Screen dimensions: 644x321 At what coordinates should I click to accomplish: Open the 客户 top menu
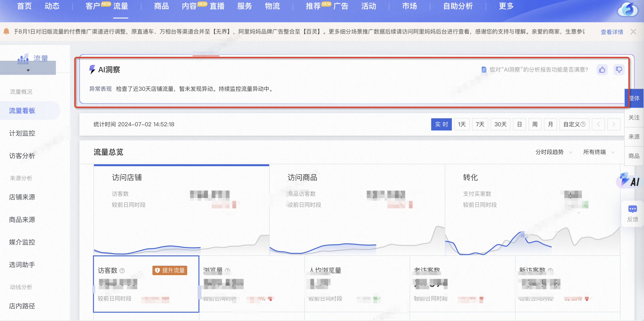tap(93, 6)
